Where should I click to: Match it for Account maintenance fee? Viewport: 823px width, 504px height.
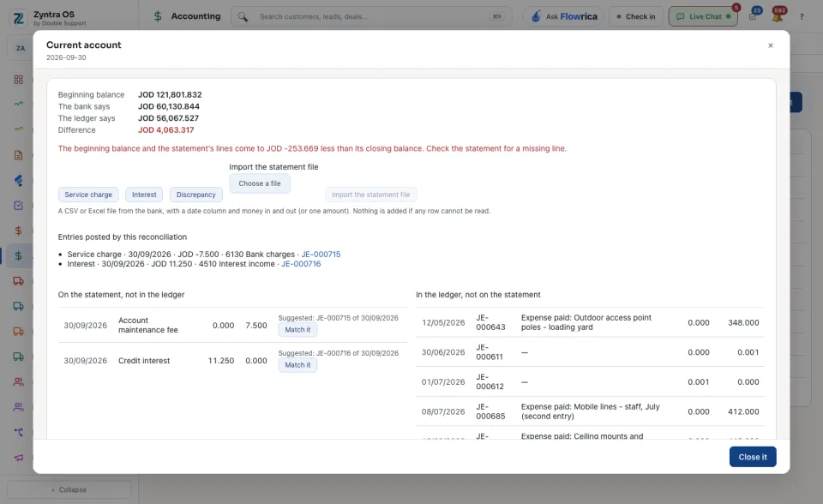tap(297, 330)
